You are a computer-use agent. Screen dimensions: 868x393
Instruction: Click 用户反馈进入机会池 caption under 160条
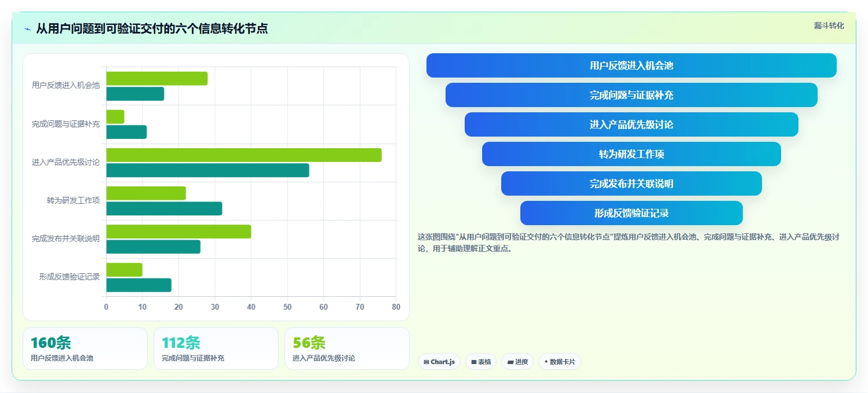point(61,358)
